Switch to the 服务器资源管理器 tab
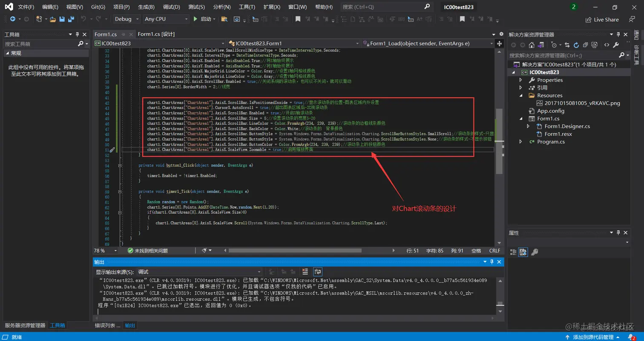644x341 pixels. coord(25,325)
